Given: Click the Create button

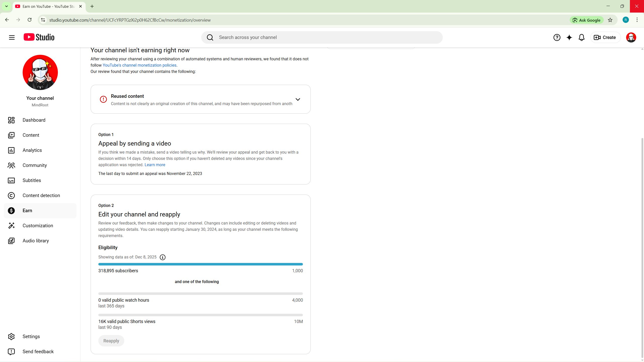Looking at the screenshot, I should point(605,37).
